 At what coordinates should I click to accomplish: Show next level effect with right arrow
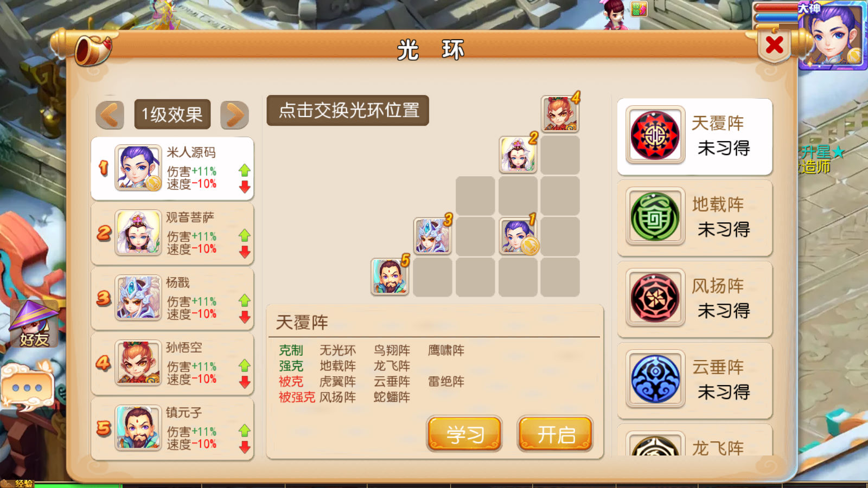click(x=234, y=114)
